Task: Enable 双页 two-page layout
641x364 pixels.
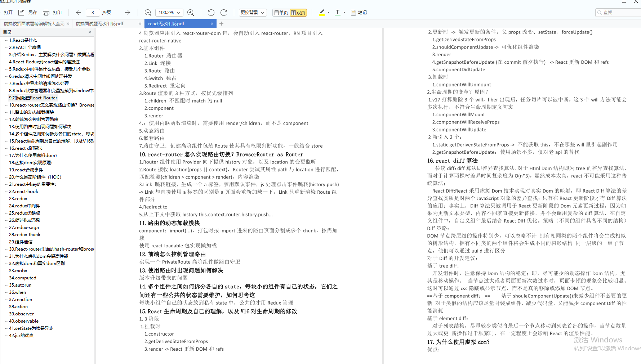Action: (298, 12)
